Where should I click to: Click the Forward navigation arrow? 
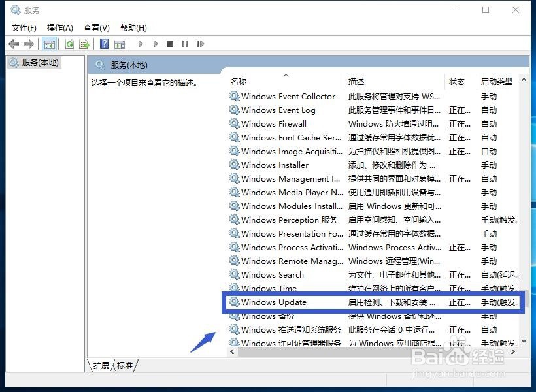tap(28, 44)
